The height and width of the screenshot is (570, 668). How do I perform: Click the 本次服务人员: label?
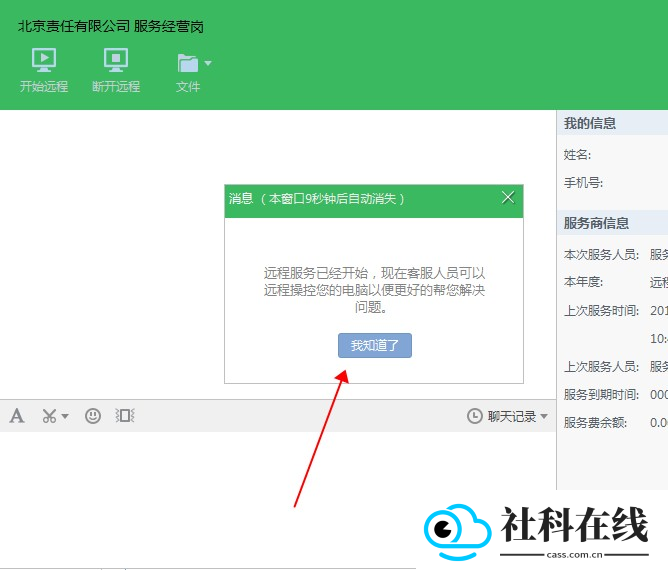click(601, 255)
